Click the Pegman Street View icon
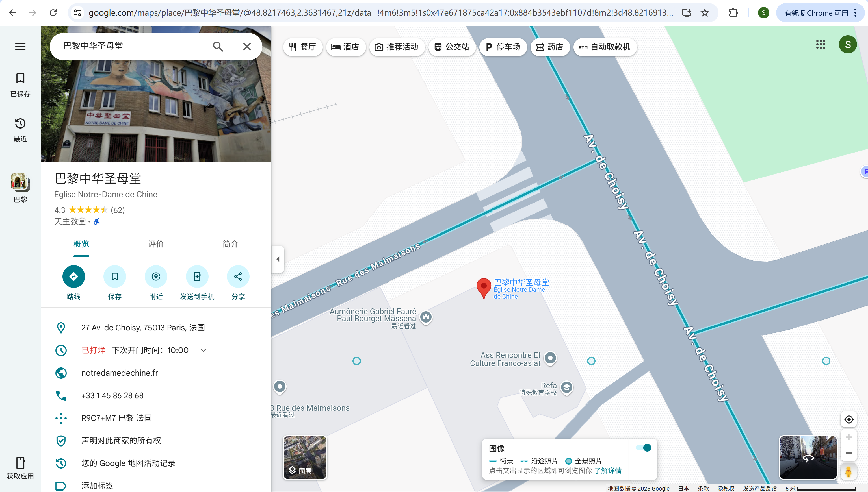Viewport: 868px width, 492px height. pyautogui.click(x=849, y=472)
